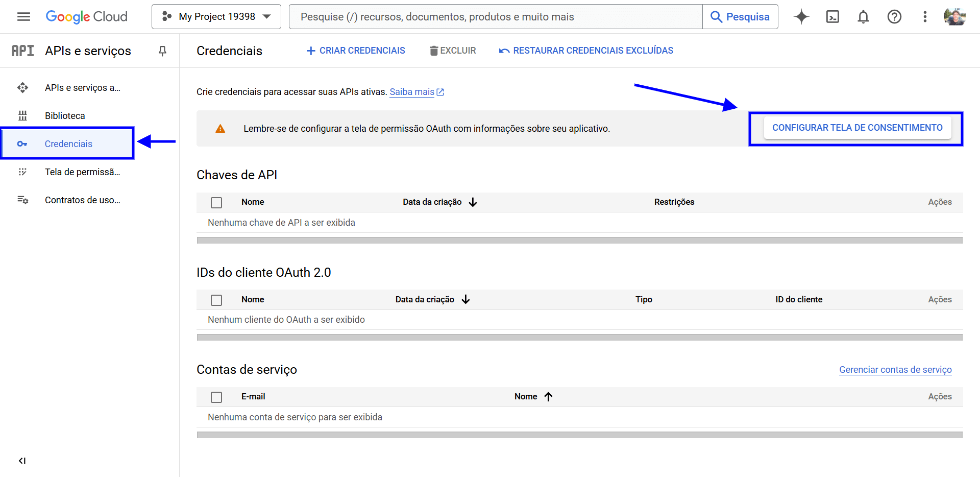Open Gerenciar contas de serviço link
980x477 pixels.
(x=895, y=370)
